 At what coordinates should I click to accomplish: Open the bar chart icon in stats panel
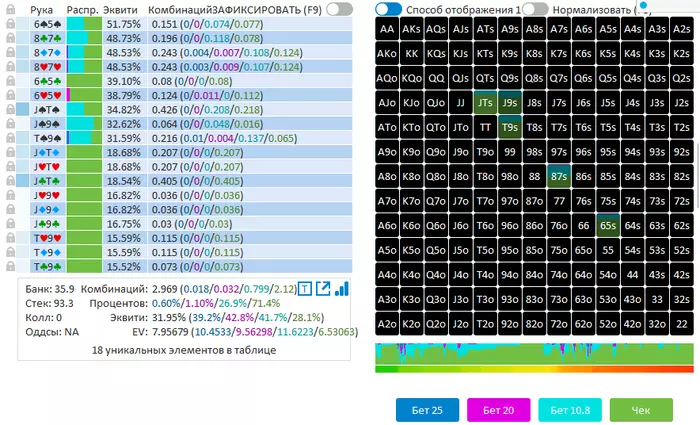coord(342,288)
